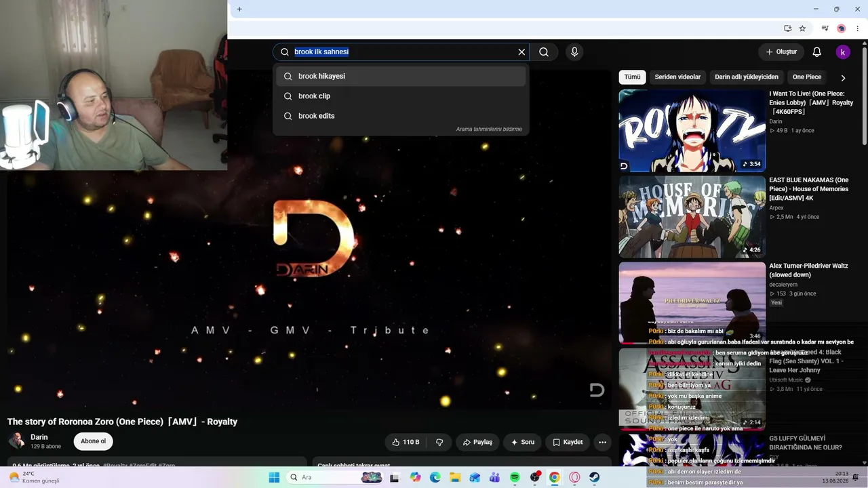Viewport: 868px width, 488px height.
Task: Like the video with thumbs-up button
Action: (x=406, y=442)
